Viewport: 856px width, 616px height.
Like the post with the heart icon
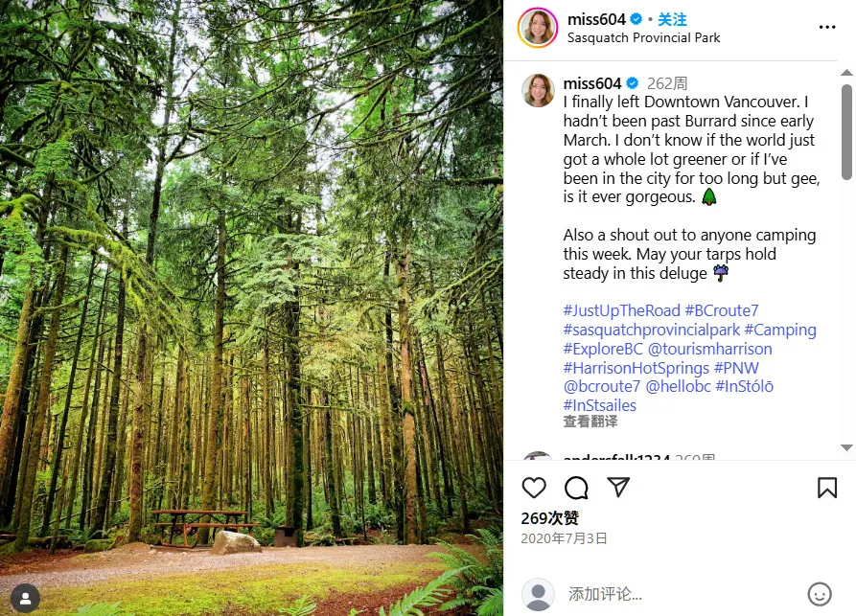534,488
